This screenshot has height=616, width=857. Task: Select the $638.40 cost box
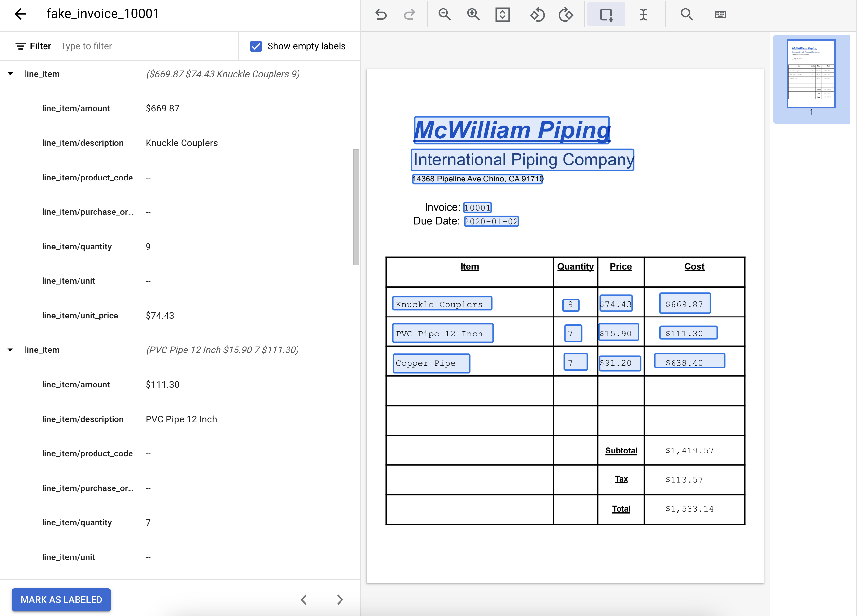click(x=689, y=361)
